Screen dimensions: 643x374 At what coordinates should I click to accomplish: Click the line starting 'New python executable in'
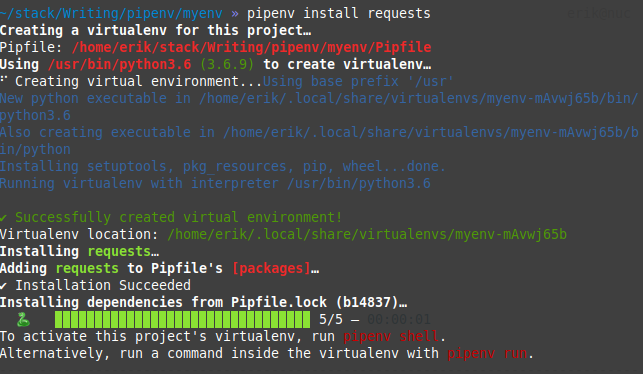(319, 107)
